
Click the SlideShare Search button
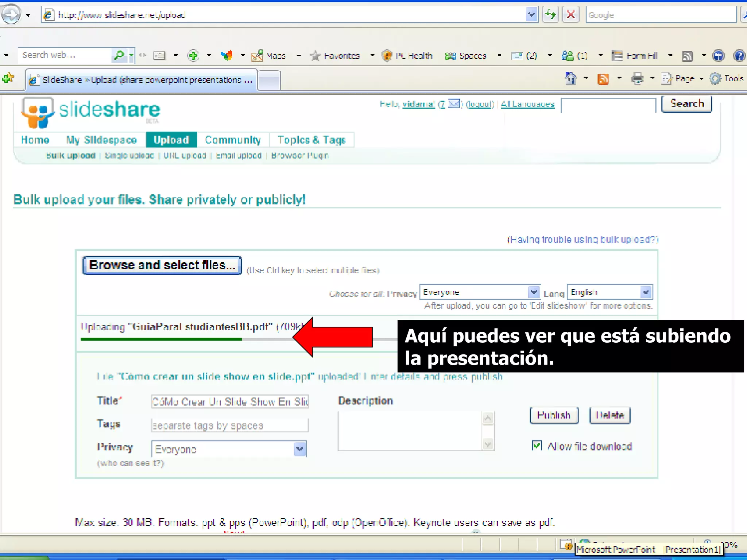pyautogui.click(x=687, y=104)
